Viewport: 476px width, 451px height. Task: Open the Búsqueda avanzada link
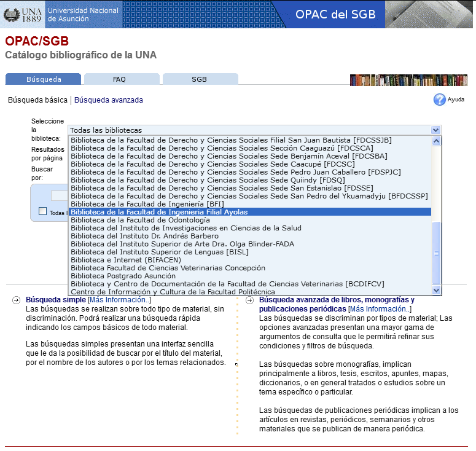(108, 100)
